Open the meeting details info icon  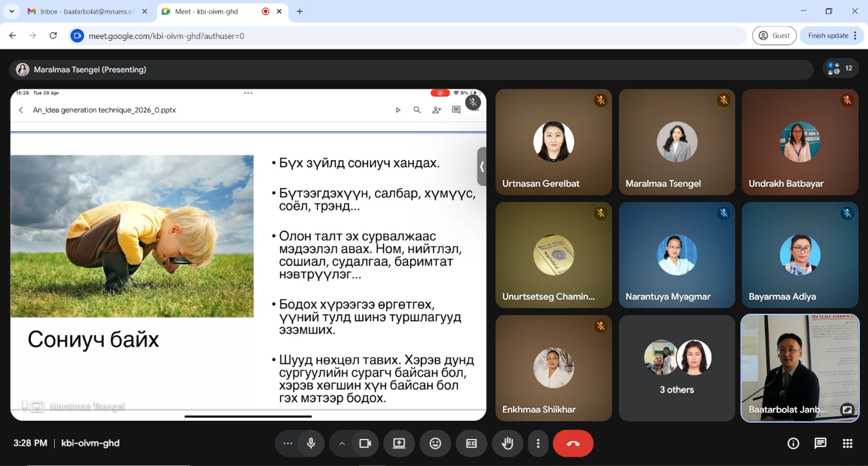tap(793, 443)
